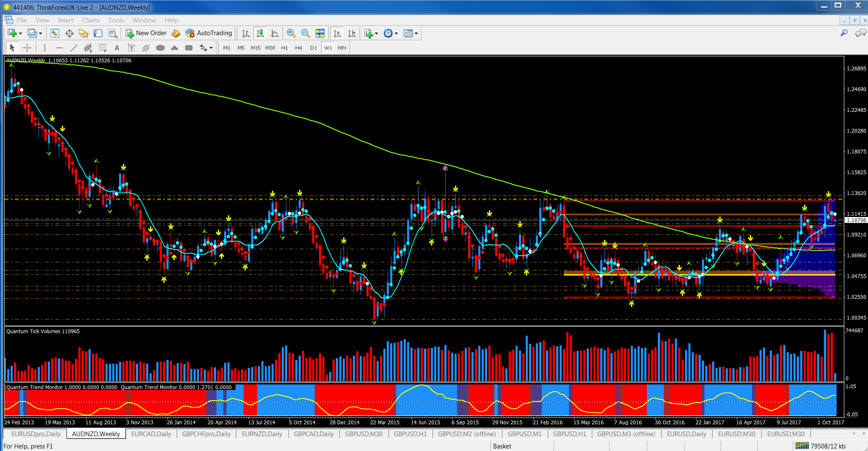Open the Periods clock icon
This screenshot has width=868, height=451.
[x=388, y=33]
